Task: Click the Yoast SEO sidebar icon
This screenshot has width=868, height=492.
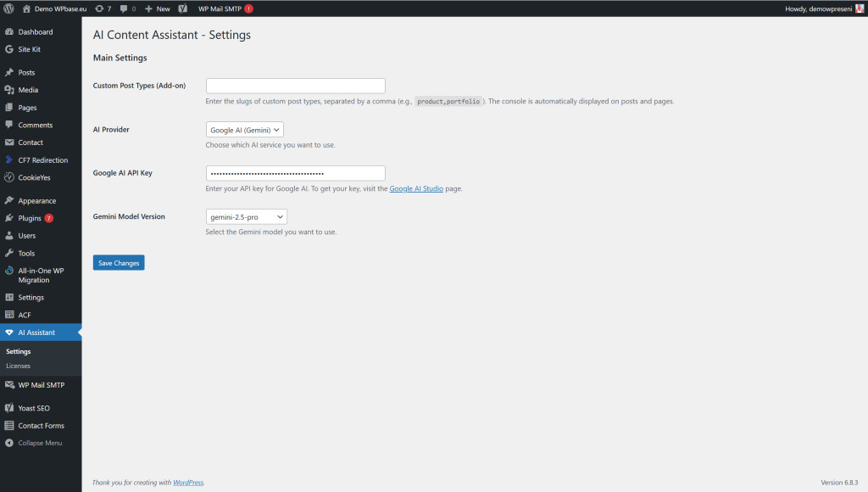Action: coord(8,408)
